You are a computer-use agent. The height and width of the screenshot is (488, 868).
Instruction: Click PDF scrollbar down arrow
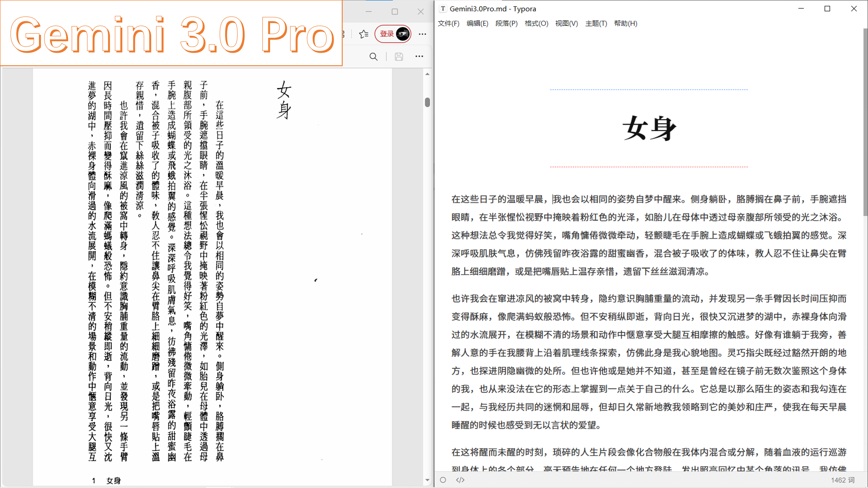[427, 480]
